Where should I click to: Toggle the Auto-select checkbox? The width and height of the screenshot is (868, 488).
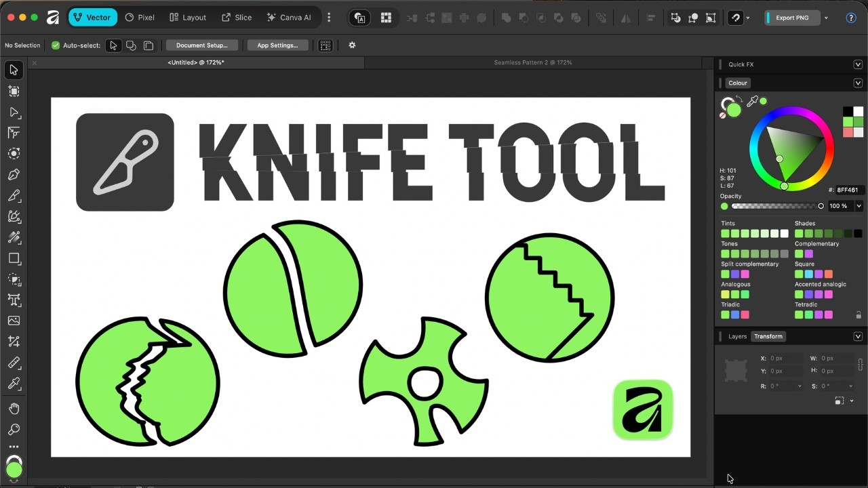click(56, 45)
